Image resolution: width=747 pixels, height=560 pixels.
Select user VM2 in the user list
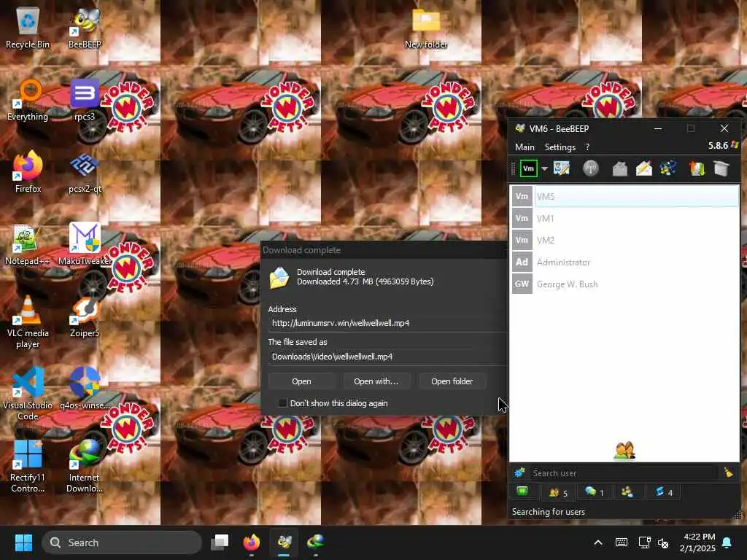click(x=625, y=240)
